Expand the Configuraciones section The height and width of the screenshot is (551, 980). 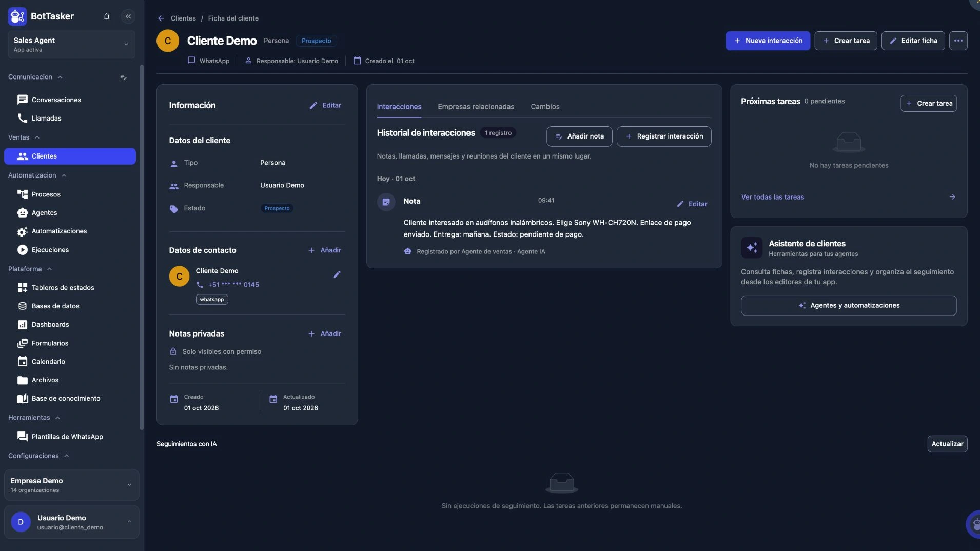(x=38, y=456)
